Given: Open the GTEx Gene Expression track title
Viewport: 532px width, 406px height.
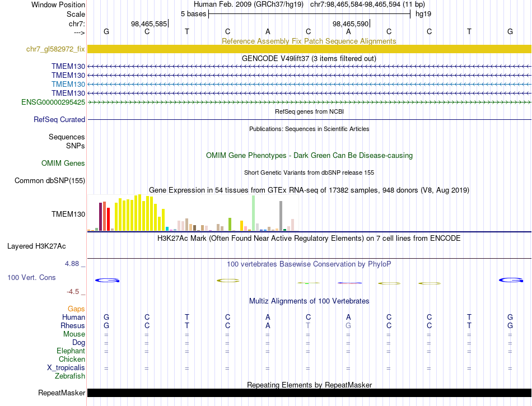Looking at the screenshot, I should pos(309,190).
